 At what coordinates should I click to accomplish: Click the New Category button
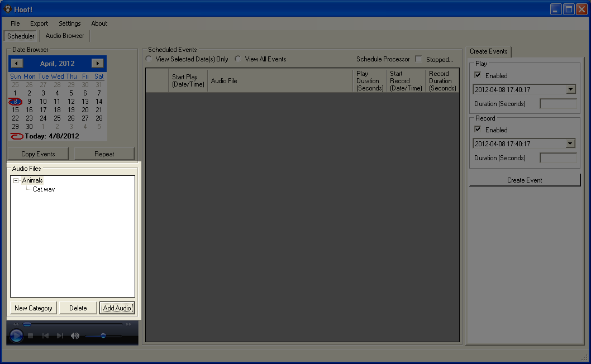click(x=34, y=308)
